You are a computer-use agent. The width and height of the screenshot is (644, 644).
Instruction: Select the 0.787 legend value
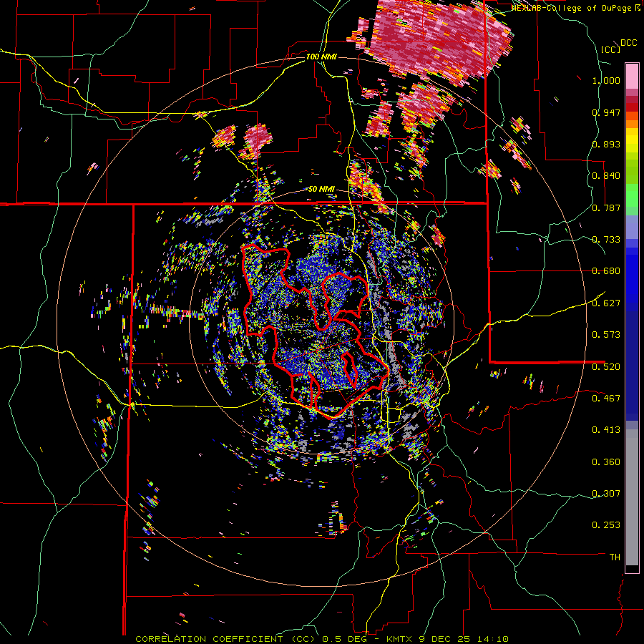(606, 208)
